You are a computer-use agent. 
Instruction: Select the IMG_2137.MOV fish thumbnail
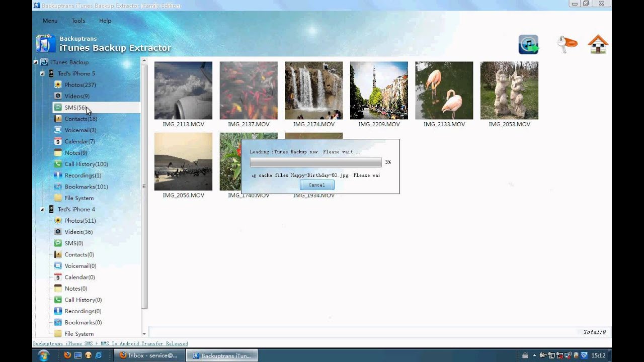point(249,90)
